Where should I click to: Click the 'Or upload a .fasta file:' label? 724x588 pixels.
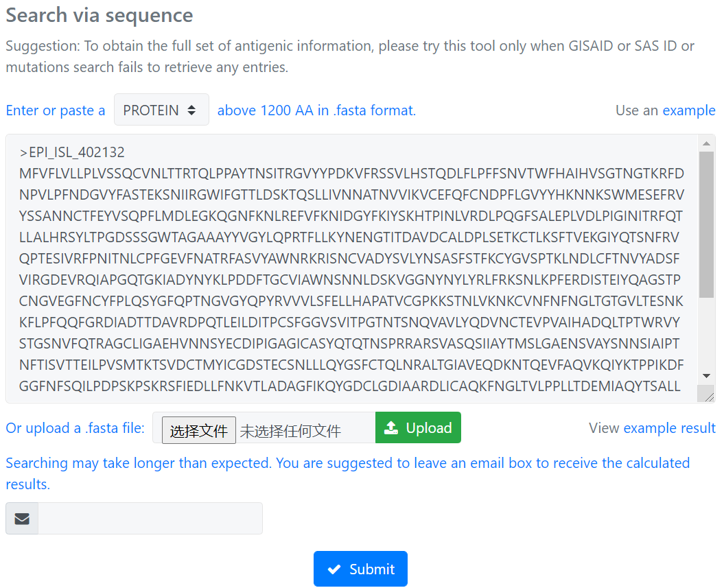75,428
